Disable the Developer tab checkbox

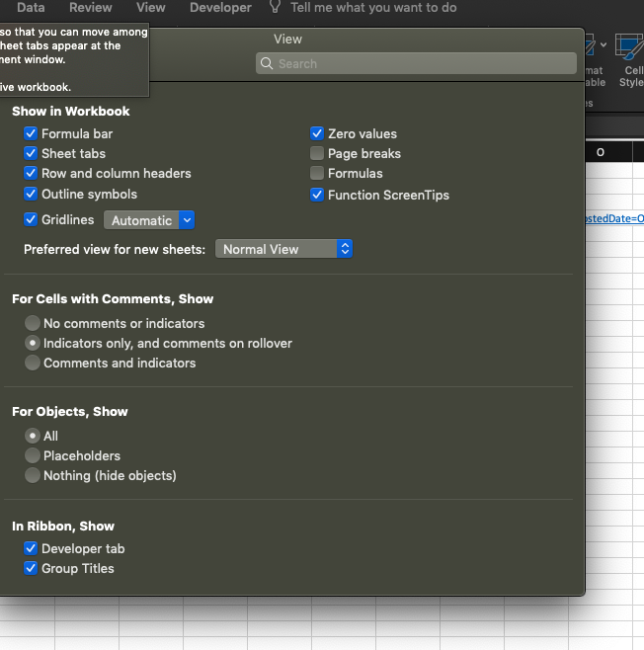pos(31,548)
